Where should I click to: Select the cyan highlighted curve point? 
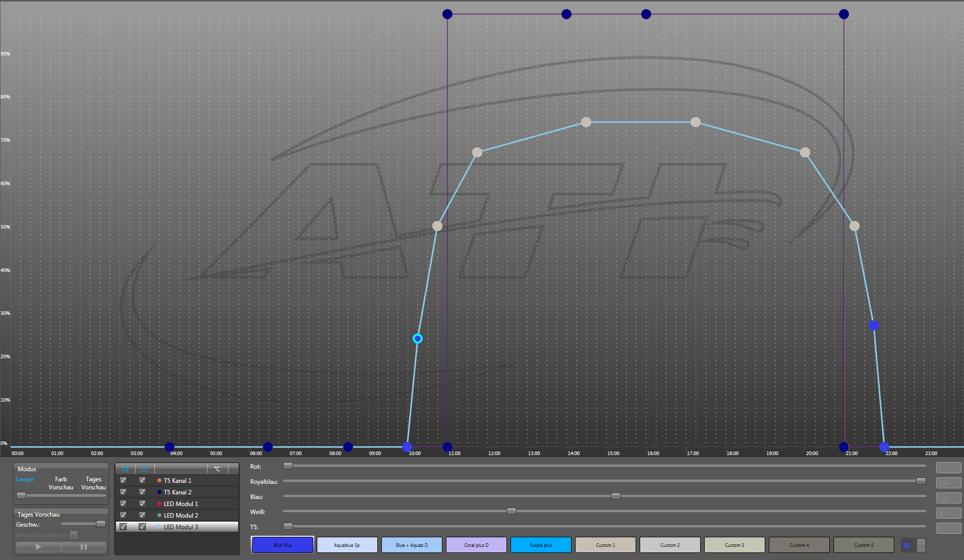417,339
